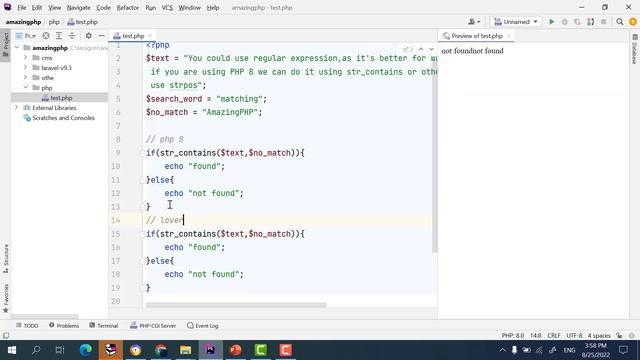The height and width of the screenshot is (360, 640).
Task: Click the editor vertical scrollbar
Action: point(435,146)
